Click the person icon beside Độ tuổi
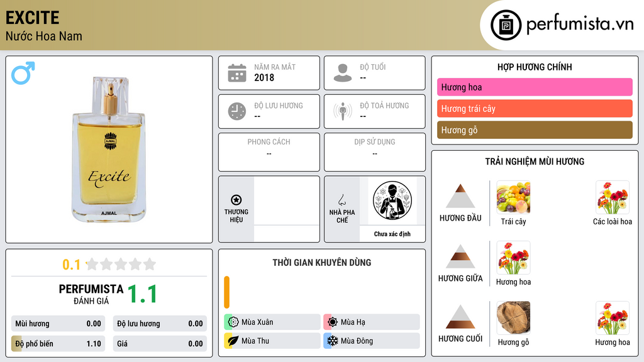644x362 pixels. click(343, 73)
